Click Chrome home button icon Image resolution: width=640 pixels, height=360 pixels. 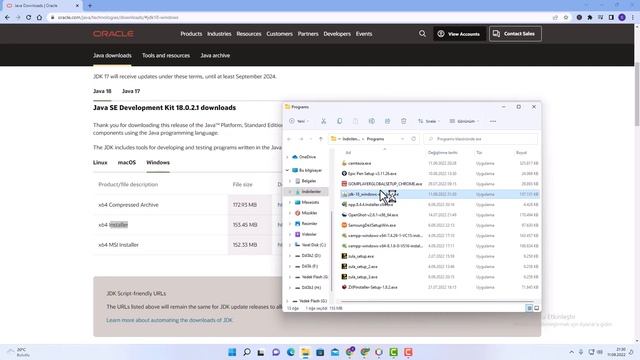(39, 18)
